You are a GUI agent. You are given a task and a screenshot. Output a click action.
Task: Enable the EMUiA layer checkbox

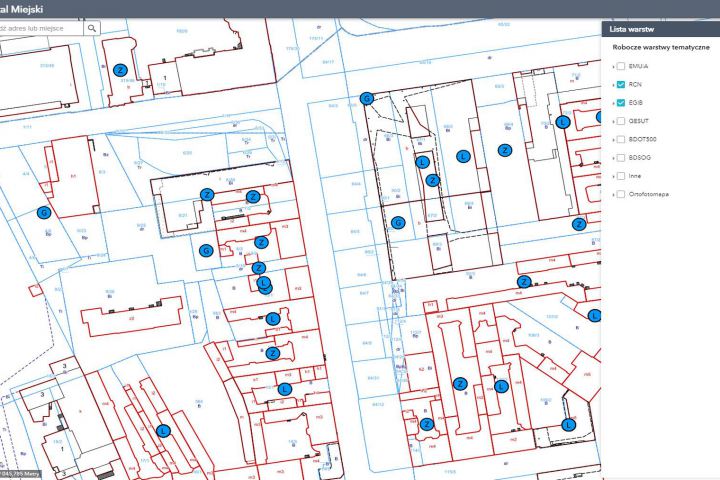coord(621,66)
